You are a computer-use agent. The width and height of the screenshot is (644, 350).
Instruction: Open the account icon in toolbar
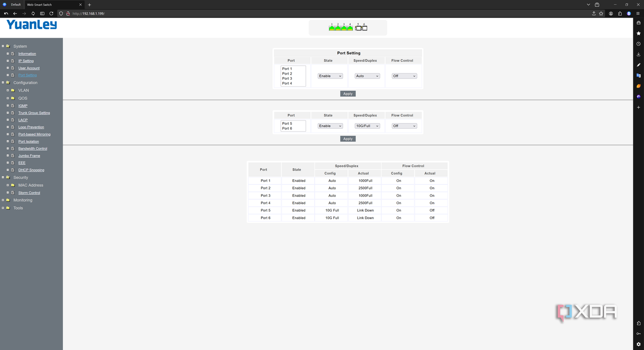pos(611,14)
